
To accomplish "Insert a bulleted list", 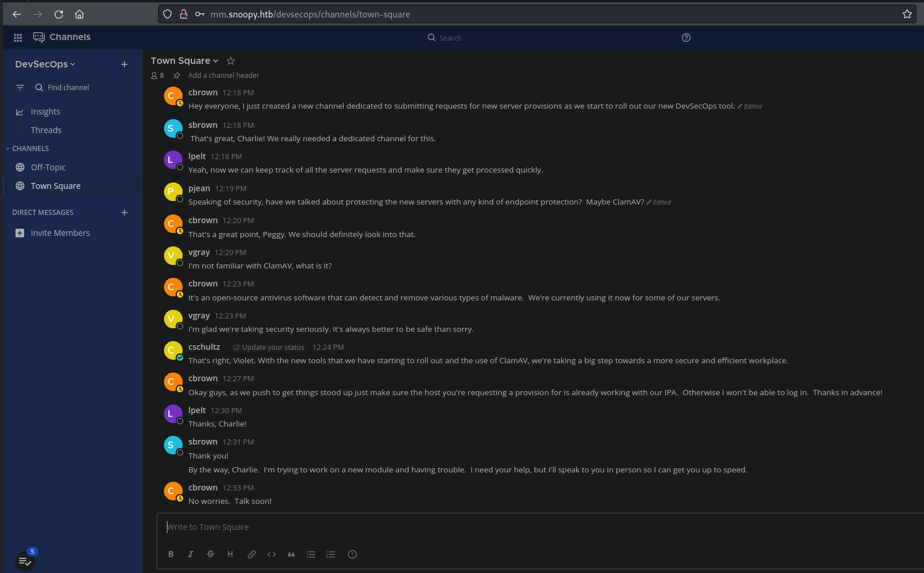I will point(311,554).
